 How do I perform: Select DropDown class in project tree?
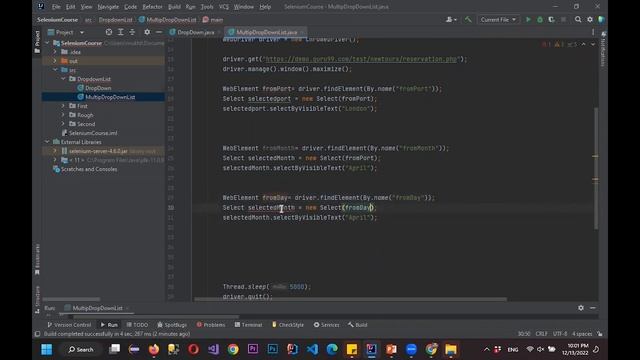[x=98, y=88]
